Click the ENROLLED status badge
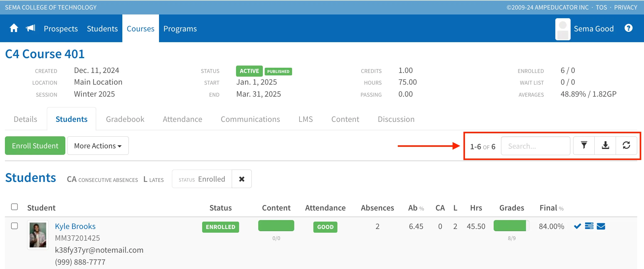 [x=221, y=227]
